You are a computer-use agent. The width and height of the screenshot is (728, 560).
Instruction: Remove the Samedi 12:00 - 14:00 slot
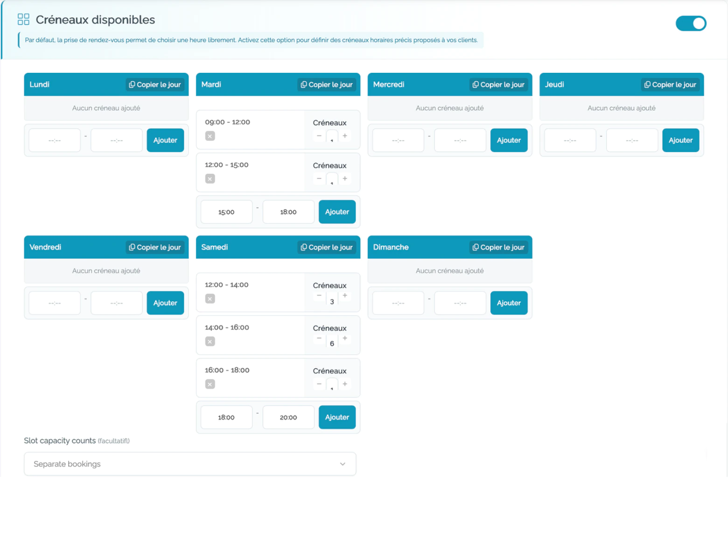coord(210,299)
